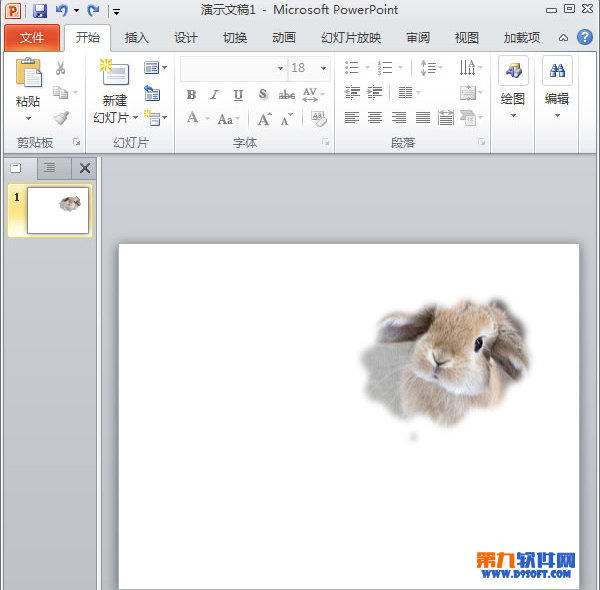Select slide 1 thumbnail

pos(57,210)
